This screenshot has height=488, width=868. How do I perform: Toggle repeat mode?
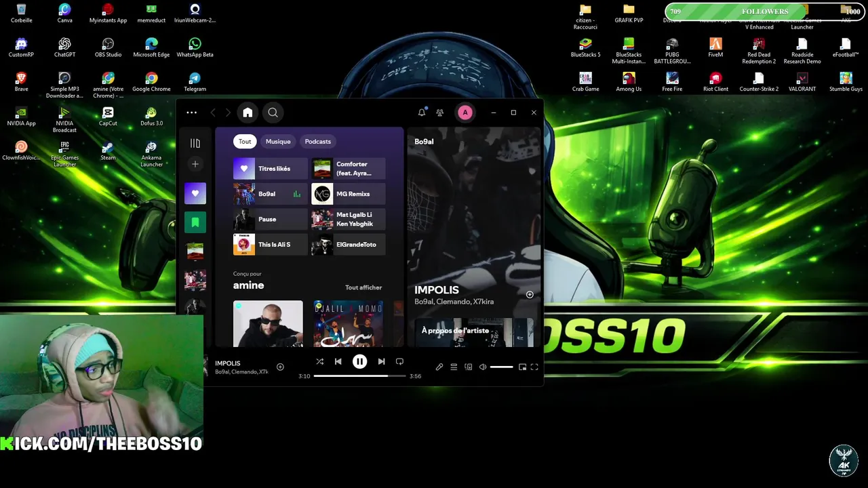(399, 362)
